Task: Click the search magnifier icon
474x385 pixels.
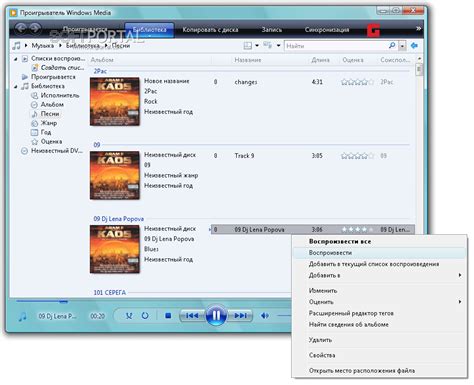Action: (x=392, y=45)
